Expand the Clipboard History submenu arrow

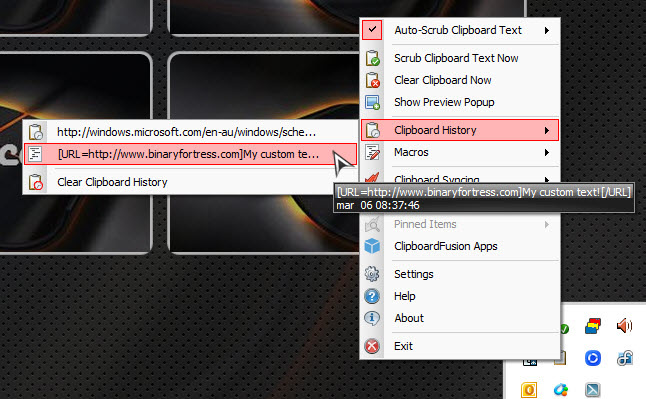[547, 130]
